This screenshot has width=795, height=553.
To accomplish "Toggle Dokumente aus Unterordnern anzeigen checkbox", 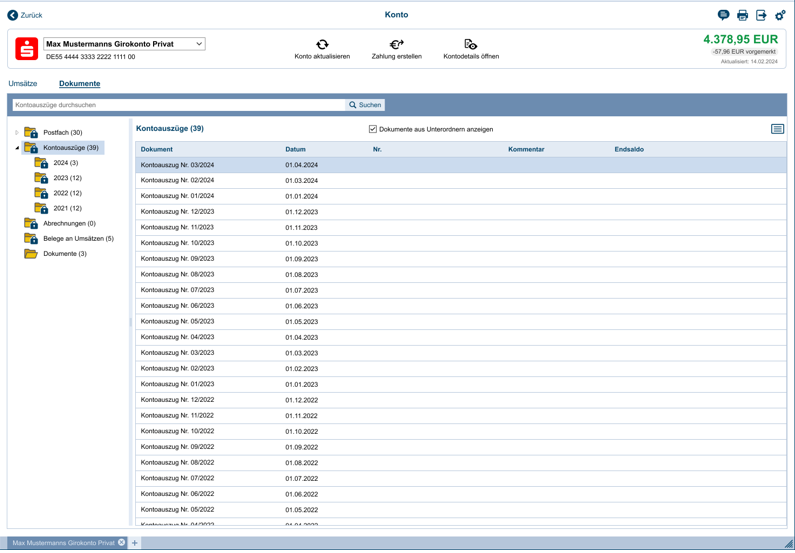I will (x=373, y=129).
